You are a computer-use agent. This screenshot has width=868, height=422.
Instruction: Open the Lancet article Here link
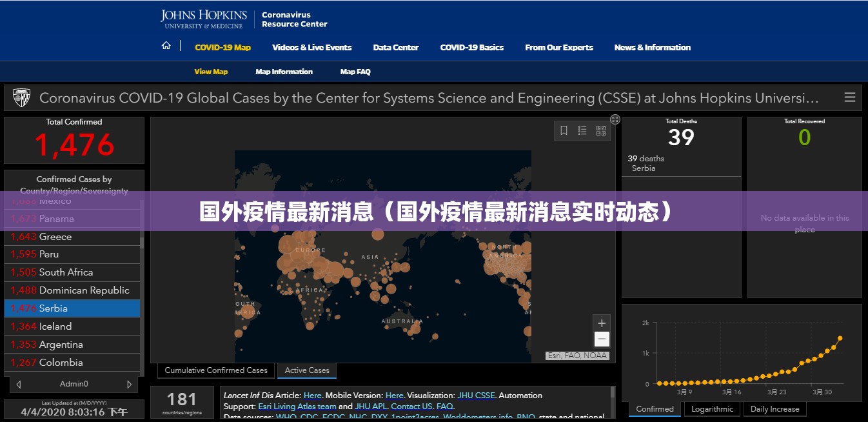pos(312,396)
